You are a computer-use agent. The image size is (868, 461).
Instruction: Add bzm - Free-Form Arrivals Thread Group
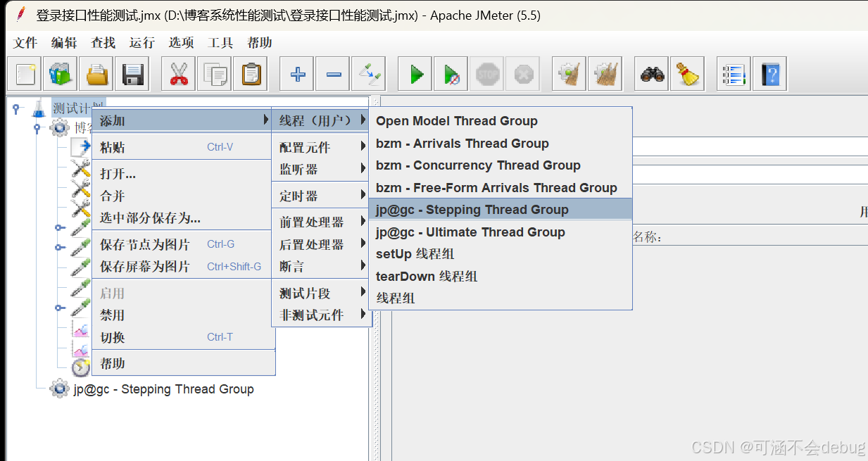coord(501,188)
